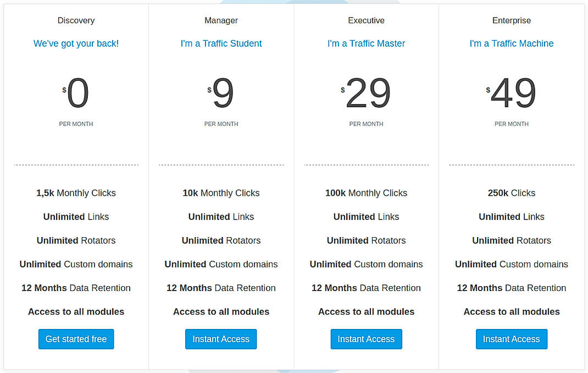
Task: Select the Discovery plan title
Action: (x=76, y=20)
